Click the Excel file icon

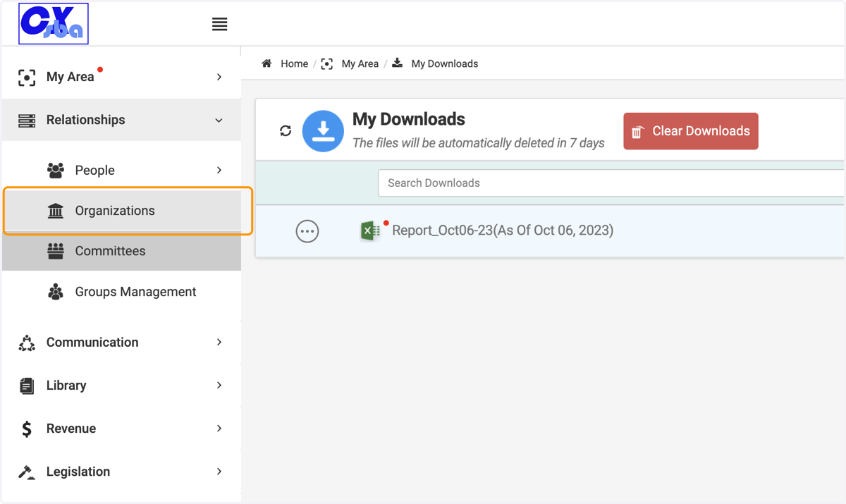(369, 231)
